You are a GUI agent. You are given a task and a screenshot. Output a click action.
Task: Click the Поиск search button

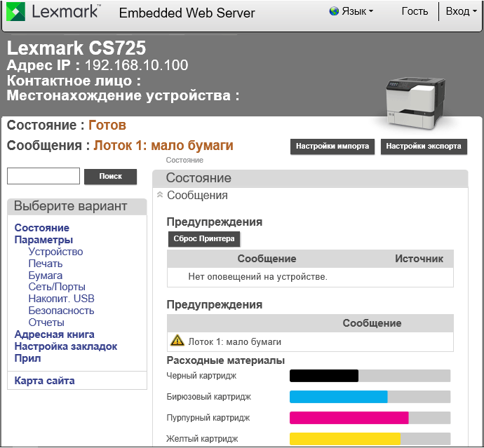click(111, 176)
